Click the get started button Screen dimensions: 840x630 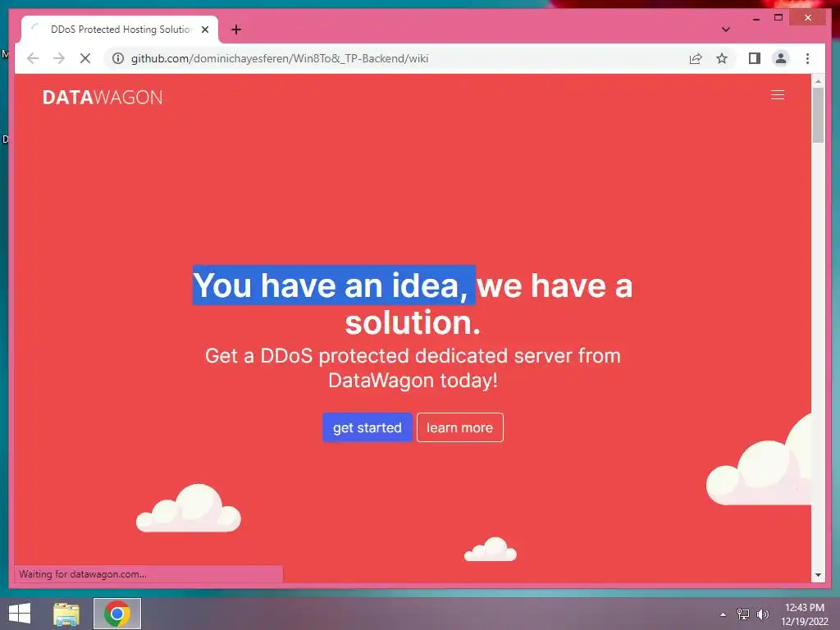click(x=367, y=427)
